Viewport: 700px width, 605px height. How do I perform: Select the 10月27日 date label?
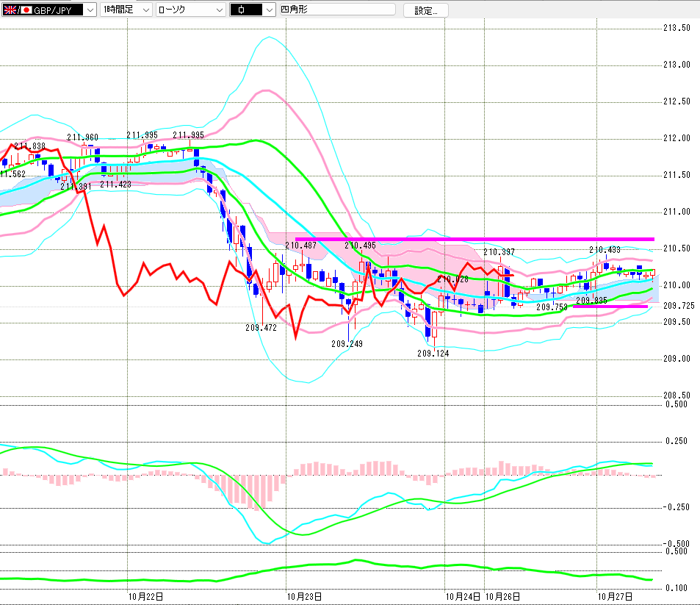click(616, 596)
